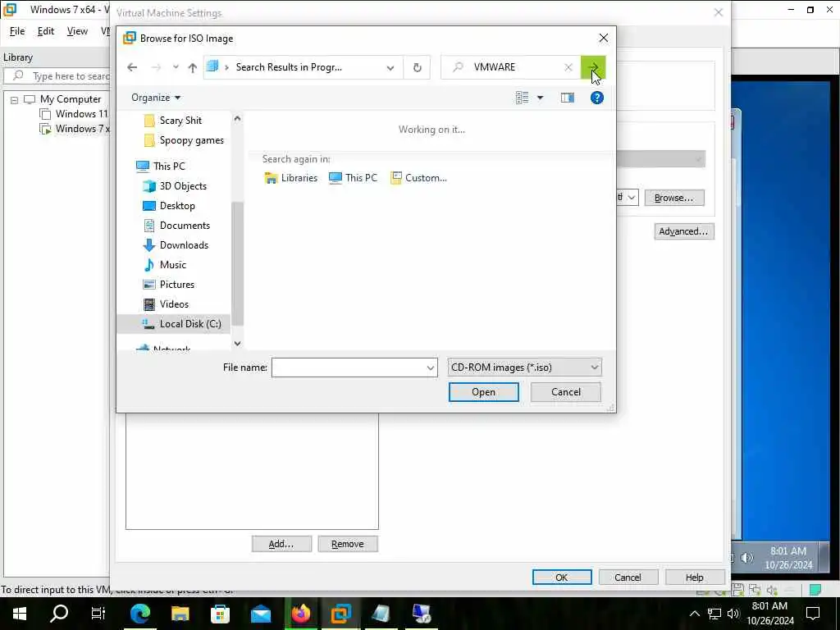
Task: Open the File menu in VMware
Action: (x=17, y=31)
